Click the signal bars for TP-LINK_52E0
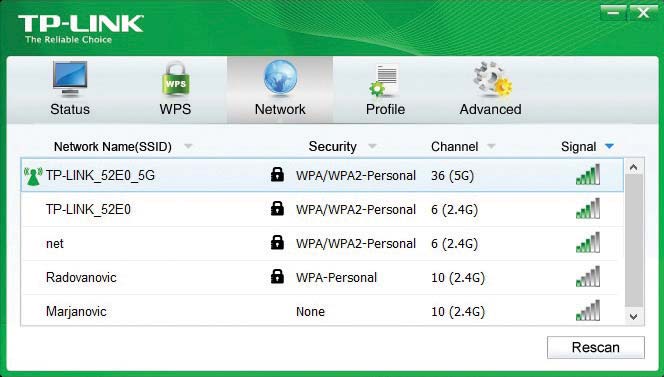Screen dimensions: 664x377 [588, 208]
